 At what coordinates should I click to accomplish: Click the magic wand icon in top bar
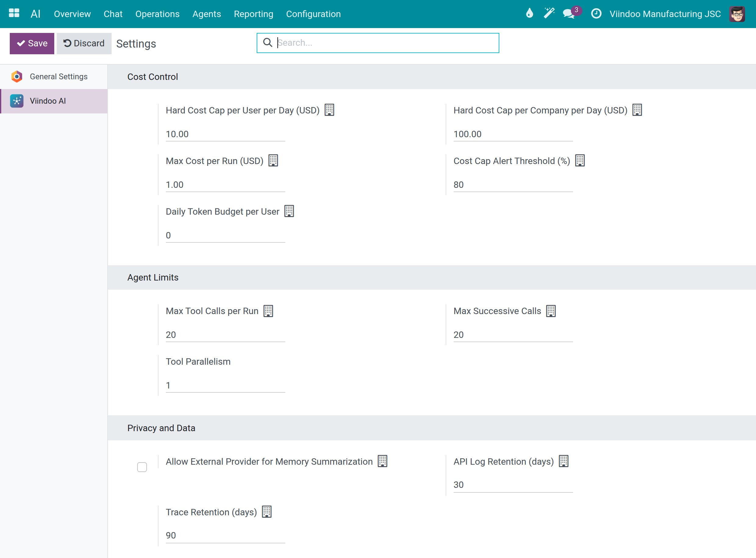549,13
